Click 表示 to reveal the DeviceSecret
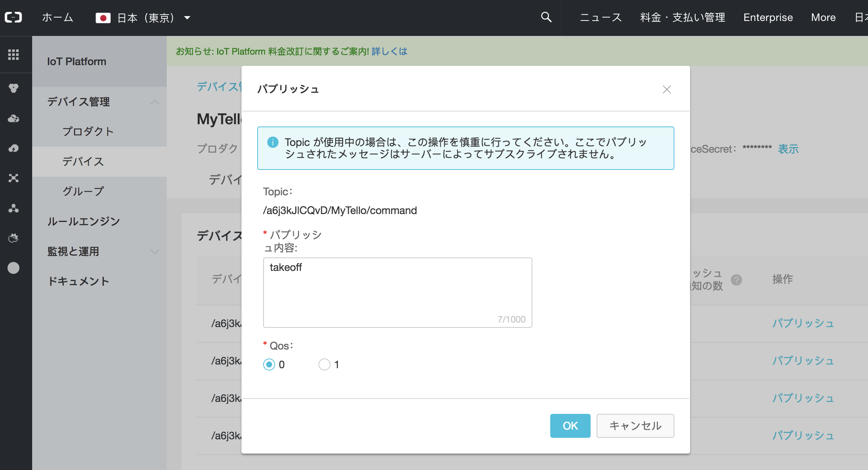The width and height of the screenshot is (868, 470). click(787, 149)
